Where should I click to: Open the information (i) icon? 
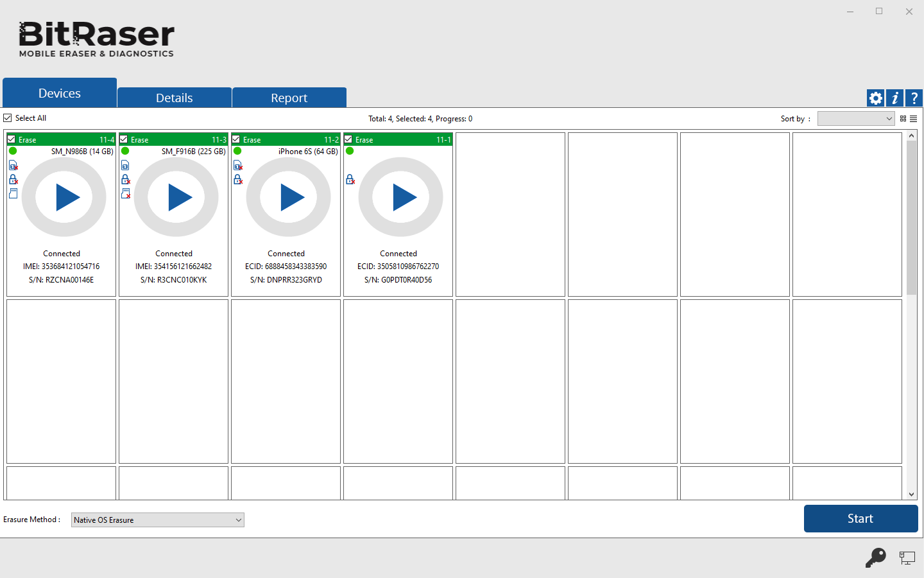coord(894,98)
